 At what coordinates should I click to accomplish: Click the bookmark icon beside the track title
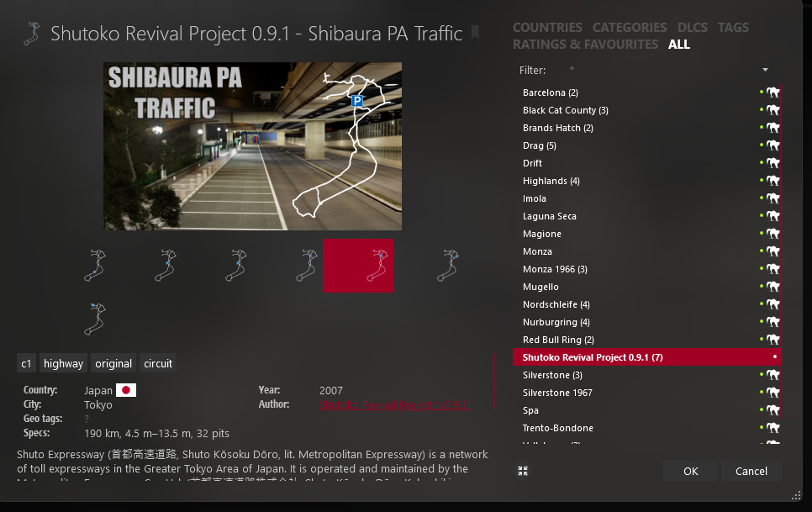coord(475,33)
